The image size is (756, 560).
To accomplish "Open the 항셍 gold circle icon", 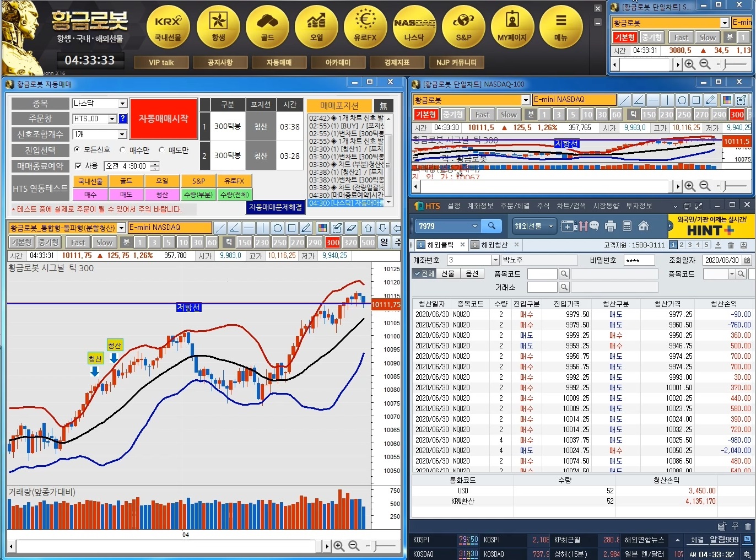I will click(218, 26).
